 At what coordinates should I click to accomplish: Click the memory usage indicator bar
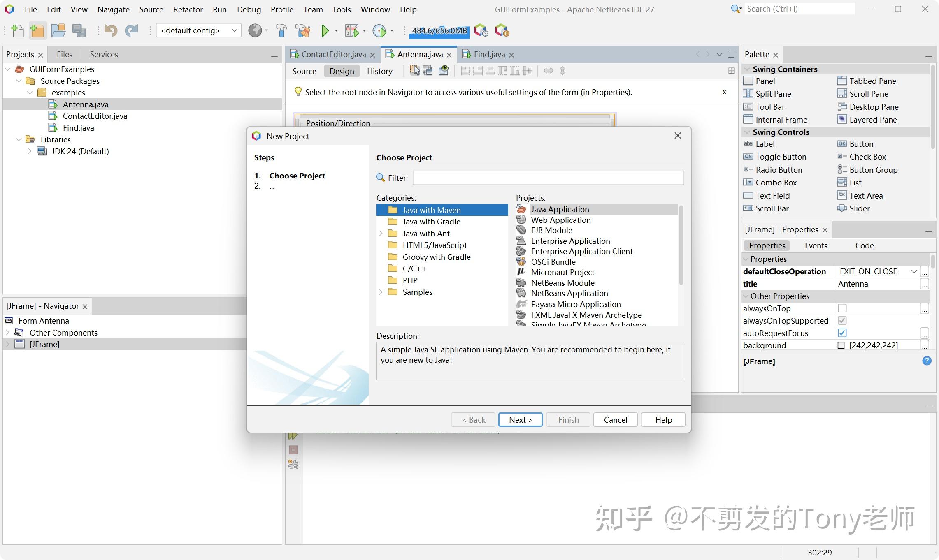pyautogui.click(x=439, y=30)
